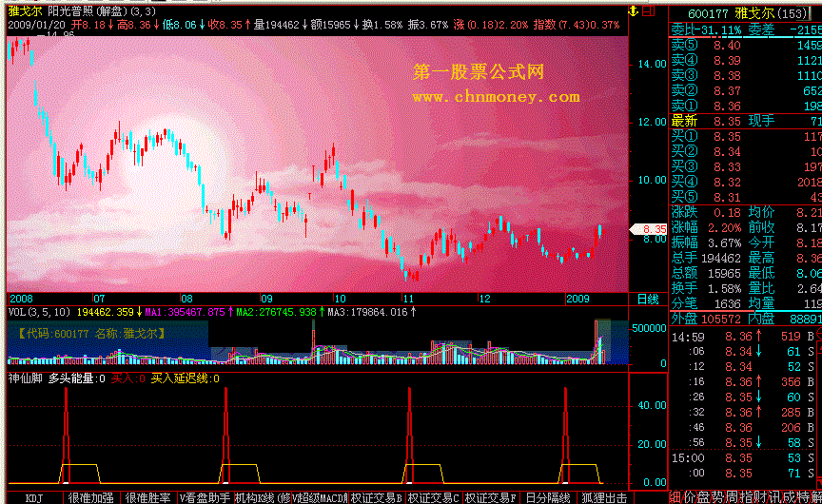
Task: Click the 600177 雅戈尔 stock title
Action: [x=747, y=14]
